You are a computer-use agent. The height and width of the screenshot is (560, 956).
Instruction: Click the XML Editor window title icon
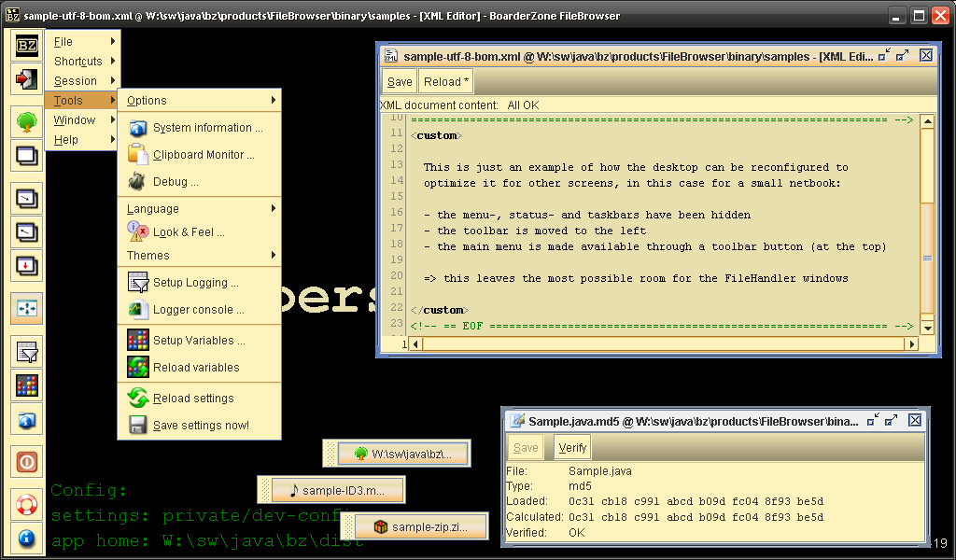tap(391, 56)
